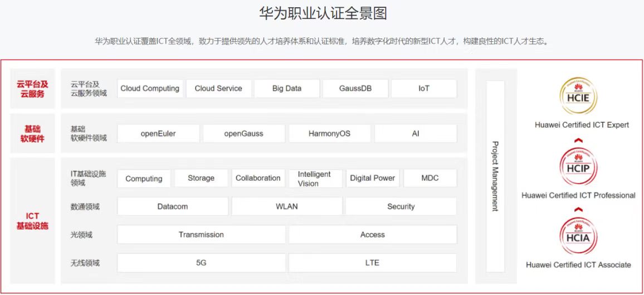Click the chevron above the HCIP badge
The height and width of the screenshot is (295, 644).
tap(578, 140)
